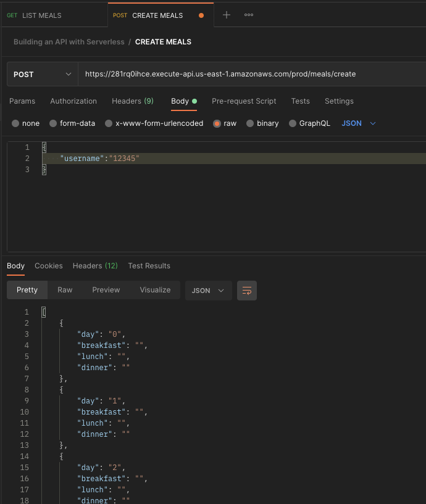
Task: Switch response view to Raw
Action: click(x=65, y=290)
